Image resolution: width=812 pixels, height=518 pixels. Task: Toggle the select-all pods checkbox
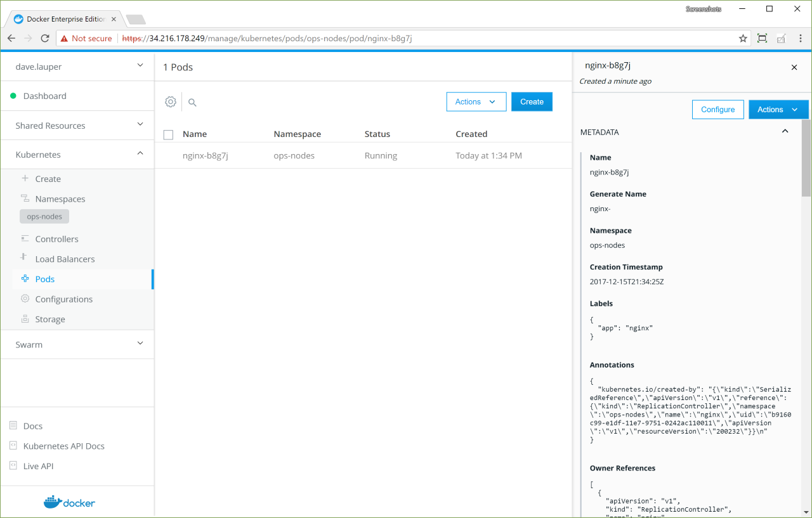[168, 134]
